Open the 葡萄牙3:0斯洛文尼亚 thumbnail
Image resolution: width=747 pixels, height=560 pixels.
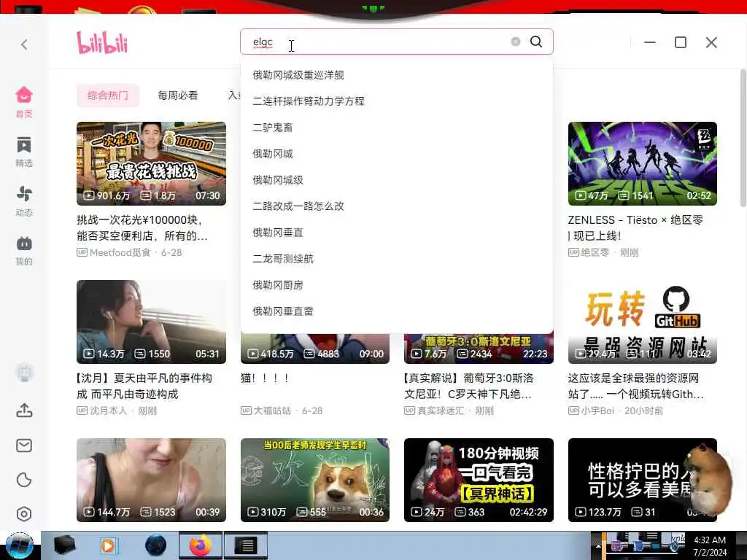point(479,349)
